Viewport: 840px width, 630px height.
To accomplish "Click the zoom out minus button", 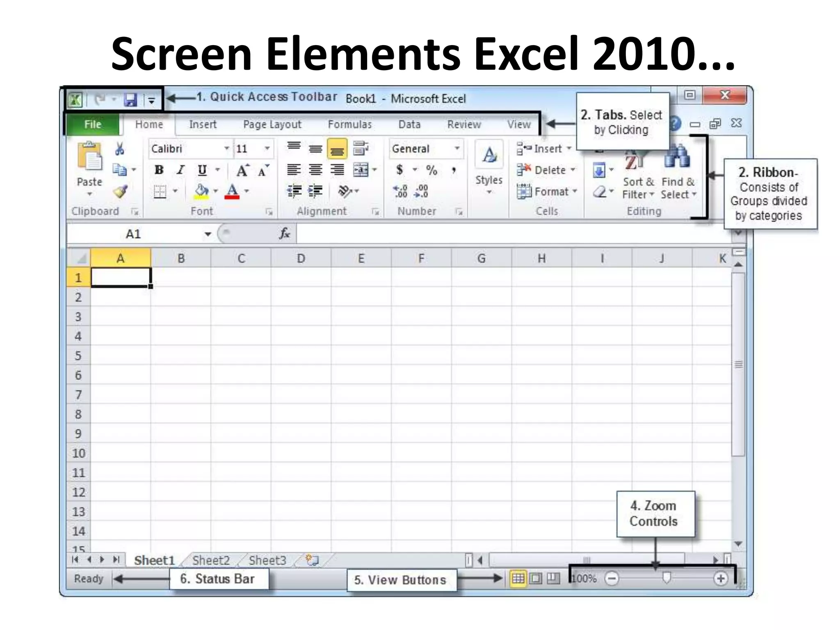I will tap(612, 579).
